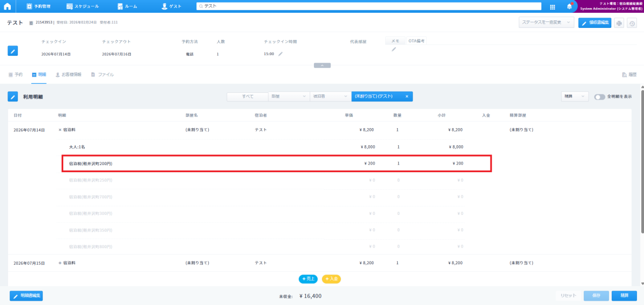Remove the (未割り当て)(テスト) filter with X

(x=407, y=96)
